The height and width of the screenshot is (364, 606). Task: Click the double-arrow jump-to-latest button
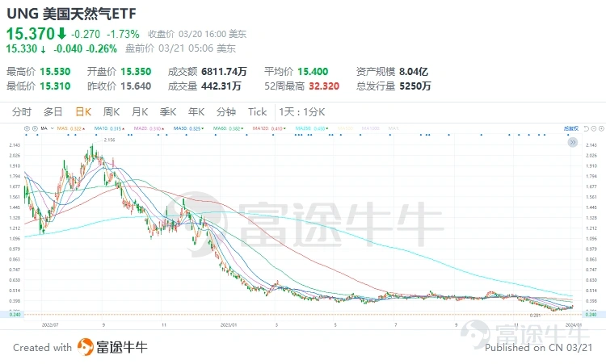[x=573, y=142]
